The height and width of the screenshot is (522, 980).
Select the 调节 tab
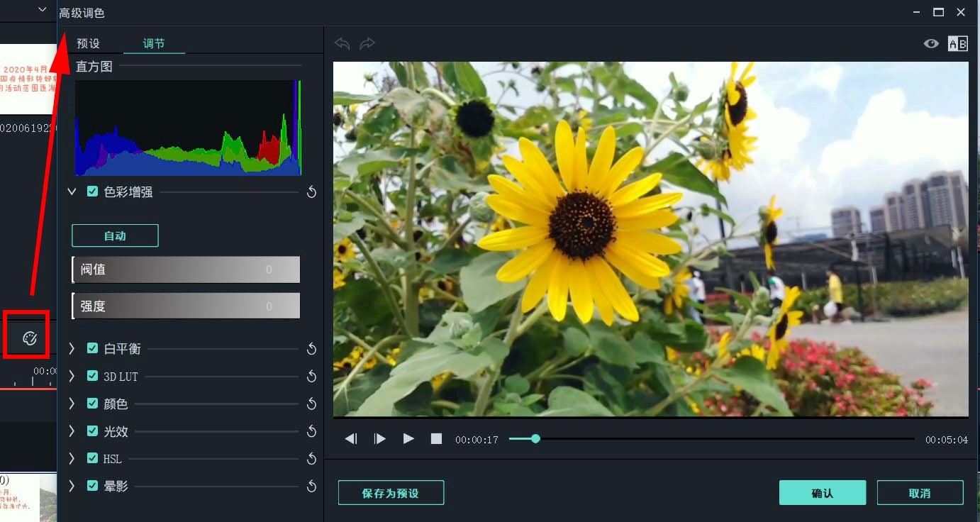point(154,44)
